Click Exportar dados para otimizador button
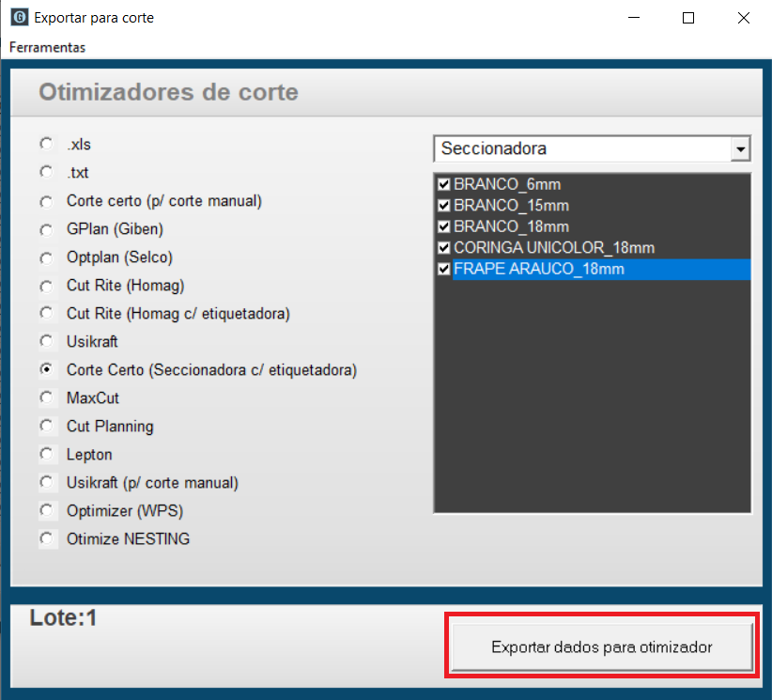This screenshot has width=772, height=700. 602,646
